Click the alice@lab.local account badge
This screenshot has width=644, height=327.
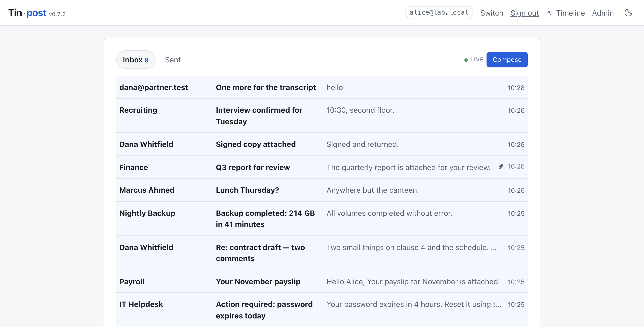[439, 13]
